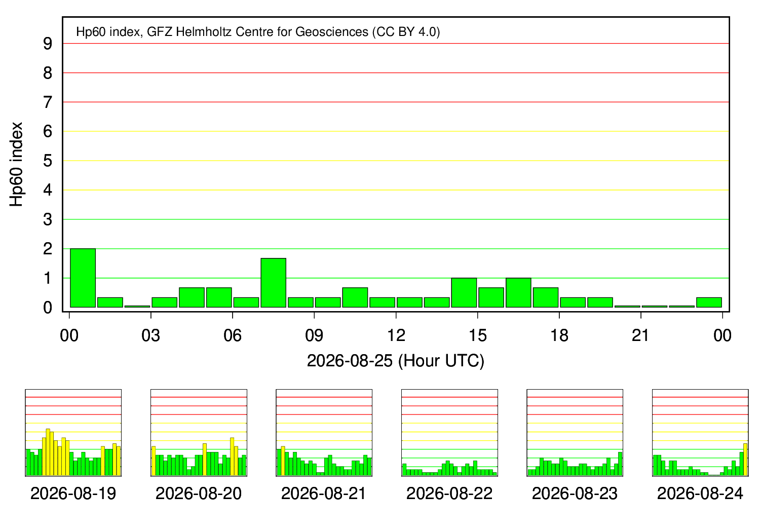
Task: Open the 2026-08-23 thumbnail chart
Action: click(575, 433)
